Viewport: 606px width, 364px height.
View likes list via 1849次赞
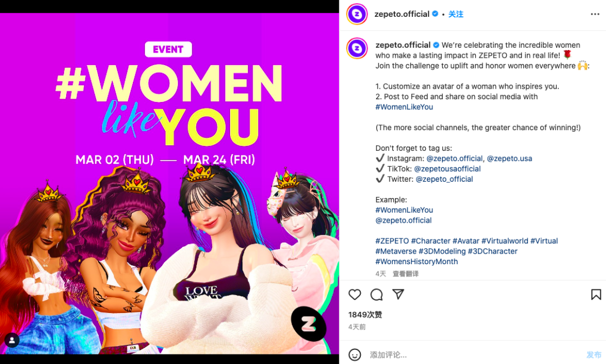365,315
